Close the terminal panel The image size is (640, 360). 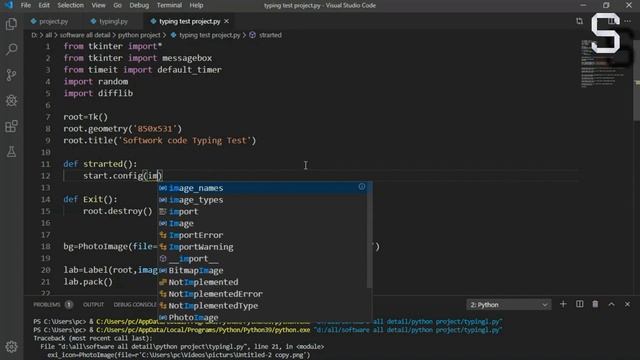(627, 304)
